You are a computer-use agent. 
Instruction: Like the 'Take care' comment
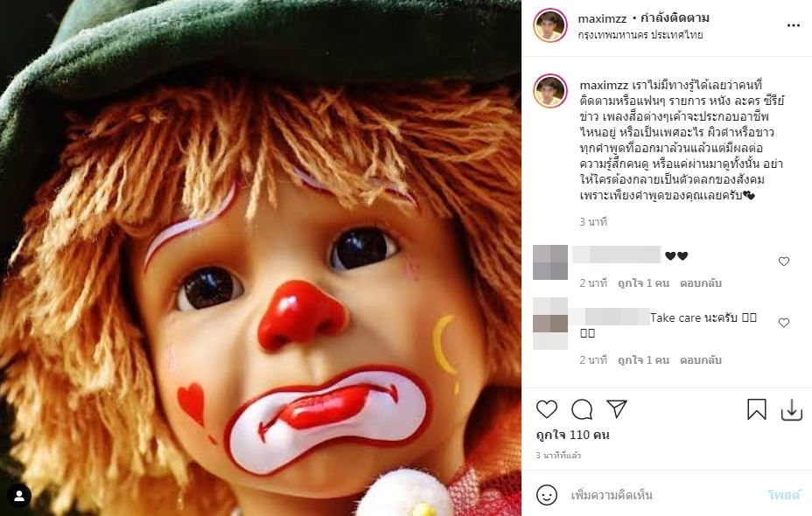point(784,323)
